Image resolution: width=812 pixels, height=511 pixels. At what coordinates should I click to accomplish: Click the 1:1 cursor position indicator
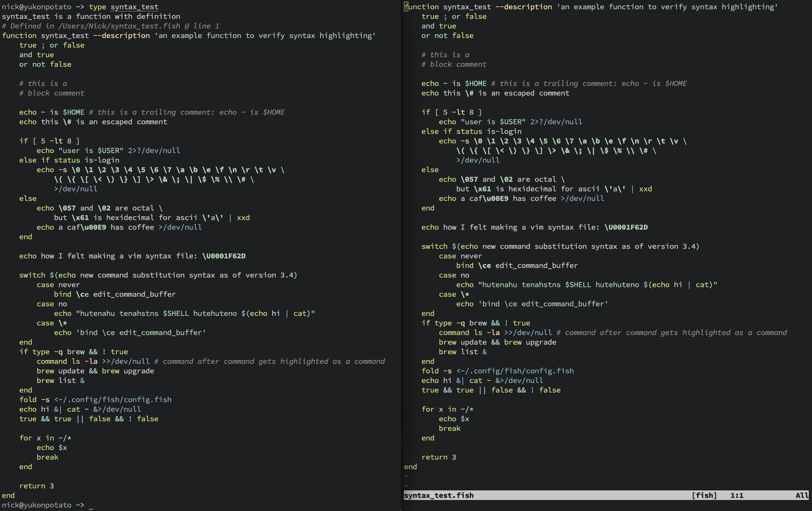[x=737, y=495]
